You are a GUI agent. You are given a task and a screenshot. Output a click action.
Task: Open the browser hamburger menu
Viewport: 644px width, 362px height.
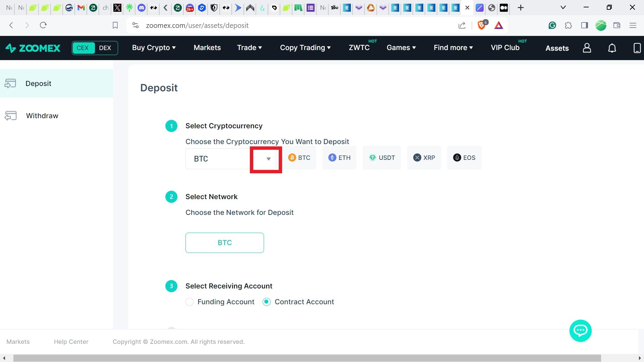click(633, 25)
